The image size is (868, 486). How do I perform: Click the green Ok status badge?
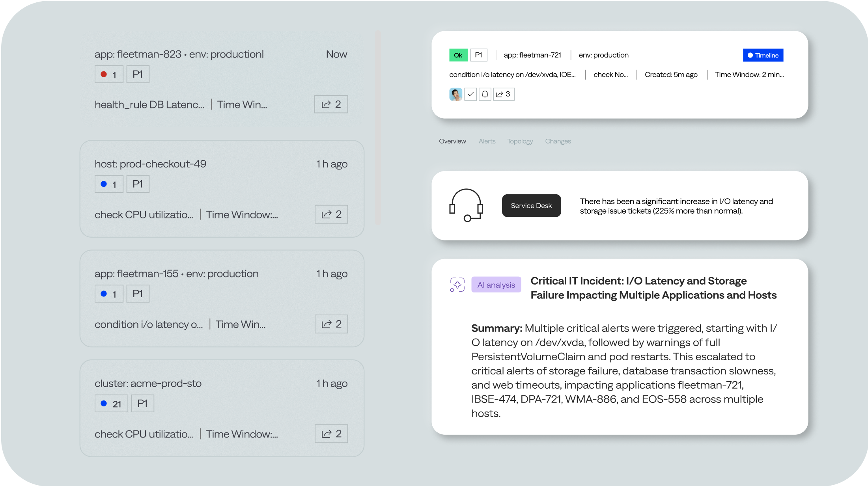458,55
